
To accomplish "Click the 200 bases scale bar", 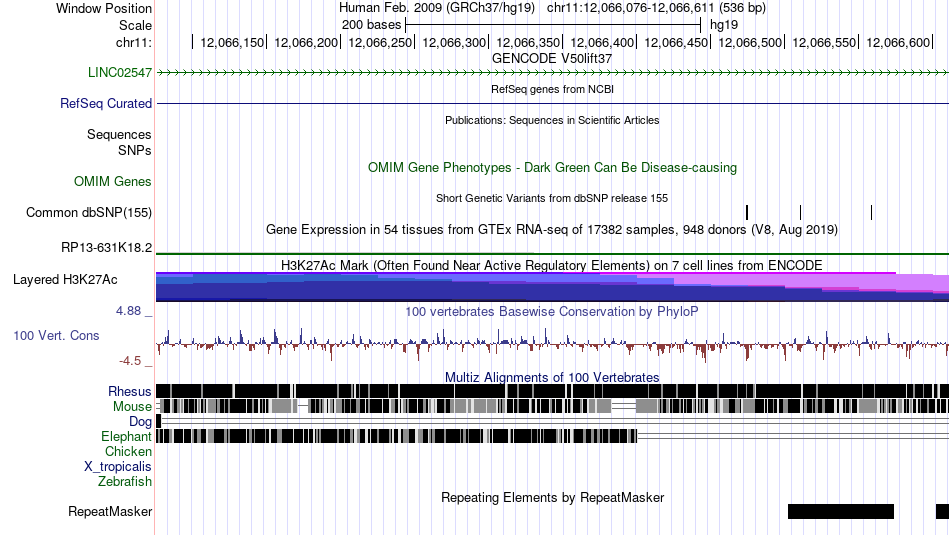I will (553, 25).
